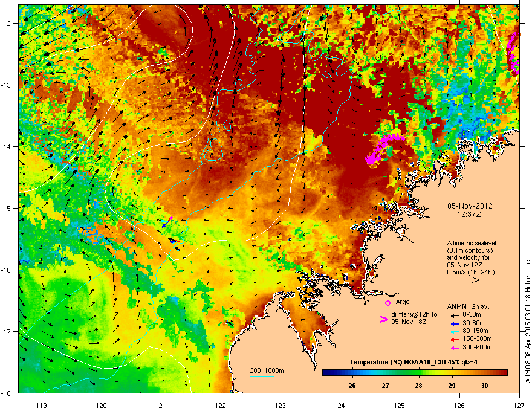Click the -17 latitude axis label
Screen dimensions: 532x411
click(6, 332)
